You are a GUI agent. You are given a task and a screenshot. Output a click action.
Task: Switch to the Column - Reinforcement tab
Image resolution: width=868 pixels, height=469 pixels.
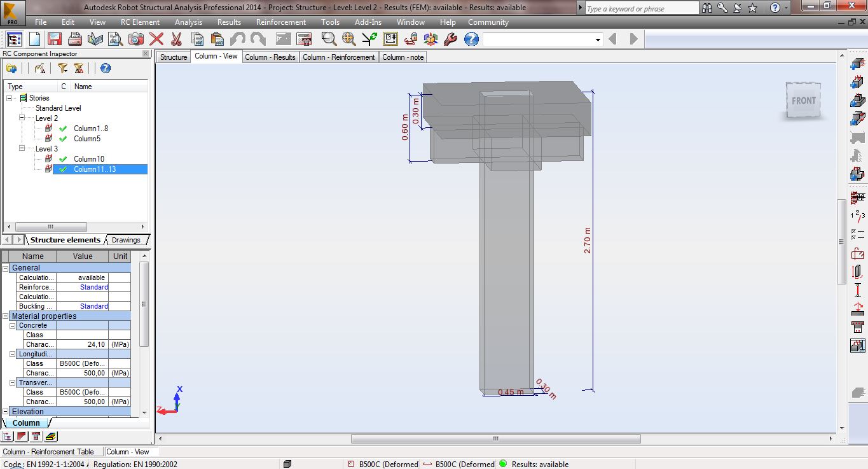click(339, 57)
